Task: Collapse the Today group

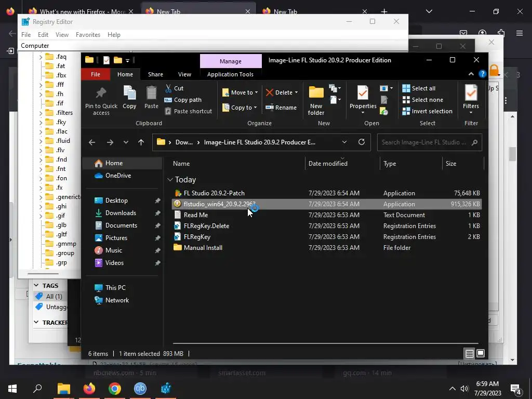Action: pos(170,179)
